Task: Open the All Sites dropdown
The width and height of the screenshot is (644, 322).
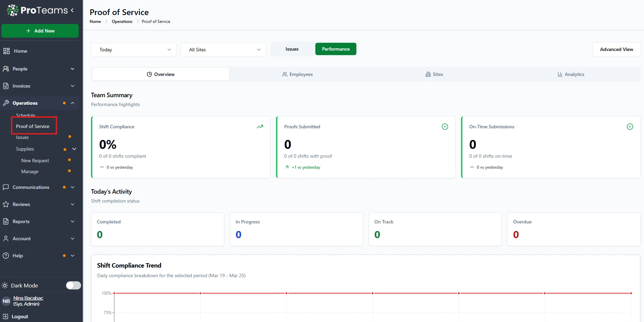Action: (x=223, y=50)
